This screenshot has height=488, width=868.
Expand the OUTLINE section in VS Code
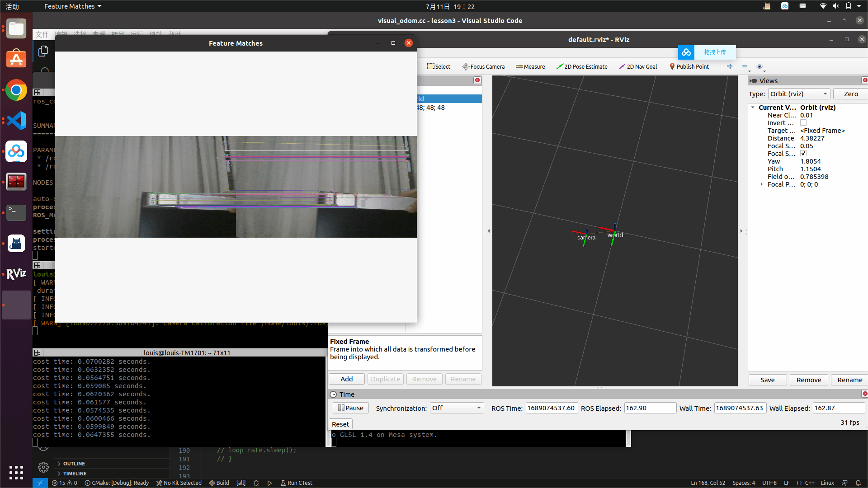(74, 464)
